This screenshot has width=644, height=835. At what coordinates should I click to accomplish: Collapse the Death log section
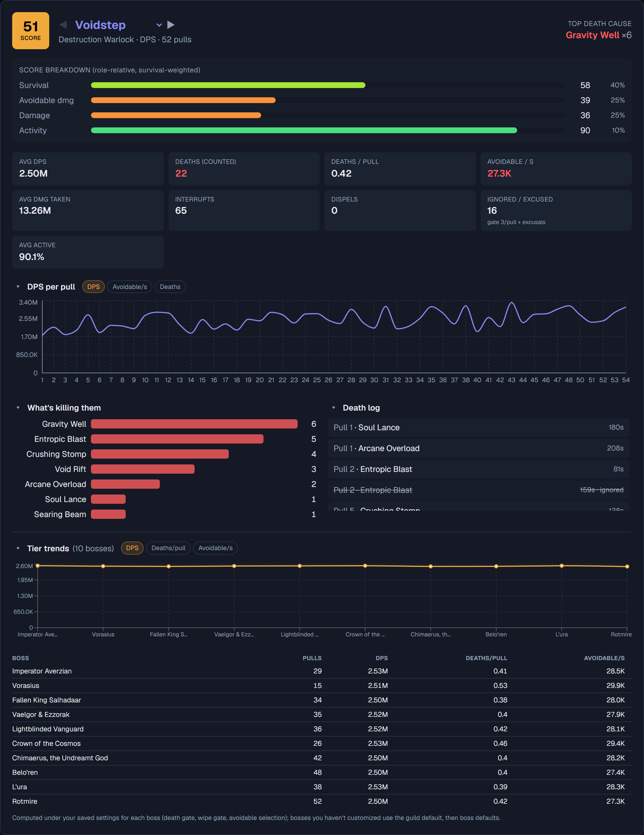coord(334,408)
